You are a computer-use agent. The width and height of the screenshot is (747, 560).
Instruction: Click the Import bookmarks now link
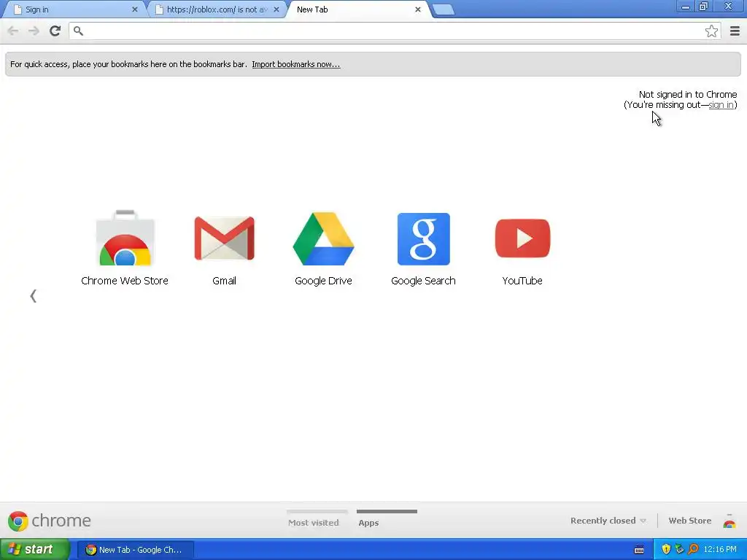click(296, 64)
